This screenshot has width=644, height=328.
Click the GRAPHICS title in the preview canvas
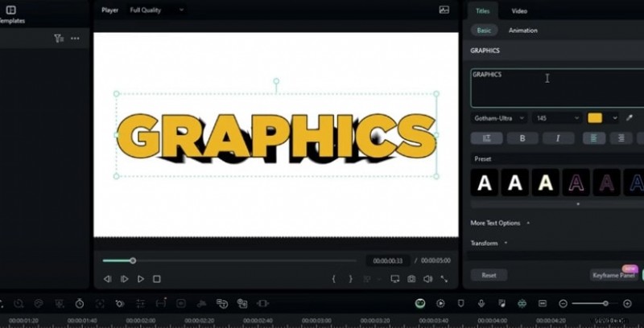coord(276,137)
